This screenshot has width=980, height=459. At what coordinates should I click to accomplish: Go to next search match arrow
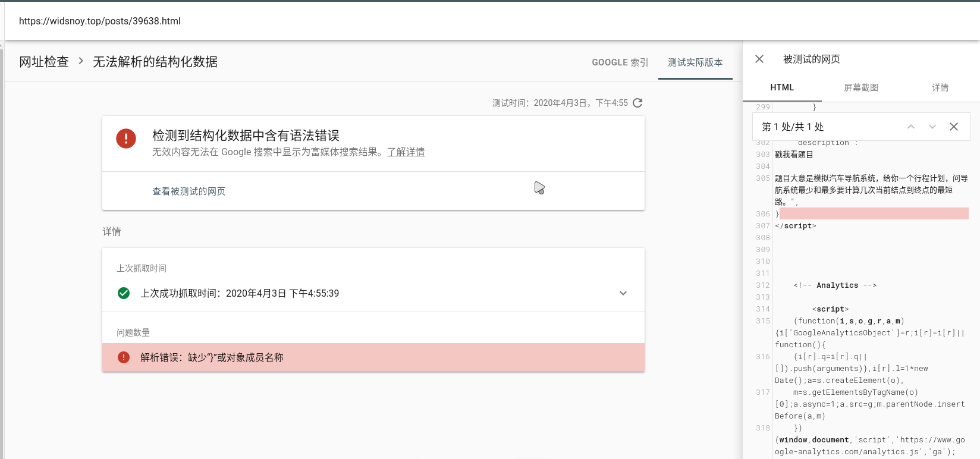[x=932, y=127]
